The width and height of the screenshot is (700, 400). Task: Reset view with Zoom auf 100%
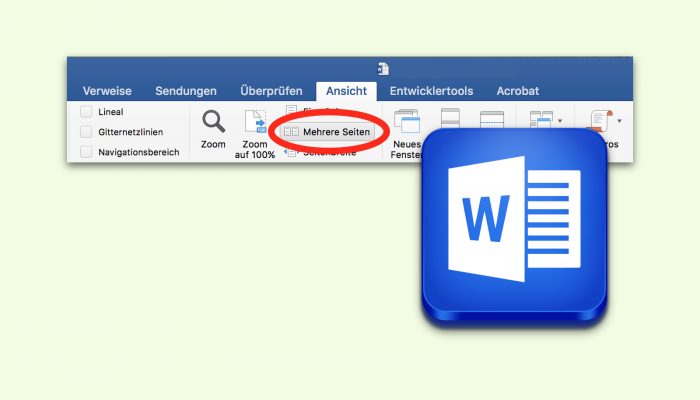click(255, 134)
